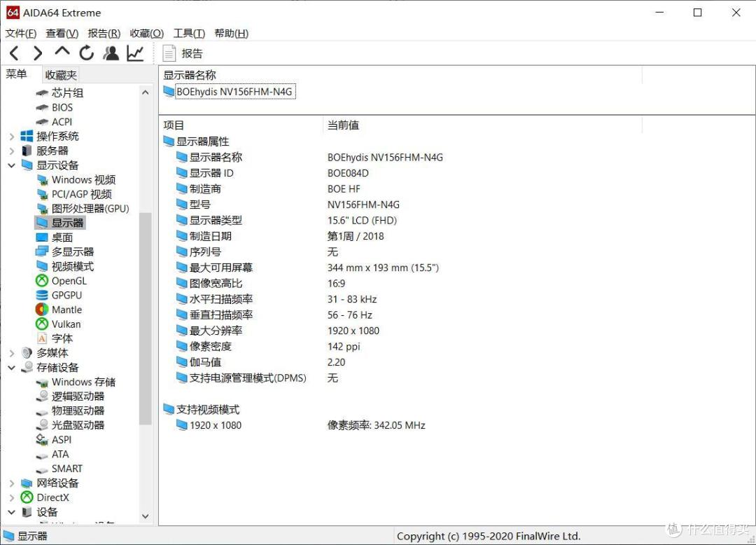Select Windows 视频 in the tree
756x545 pixels.
coord(83,180)
